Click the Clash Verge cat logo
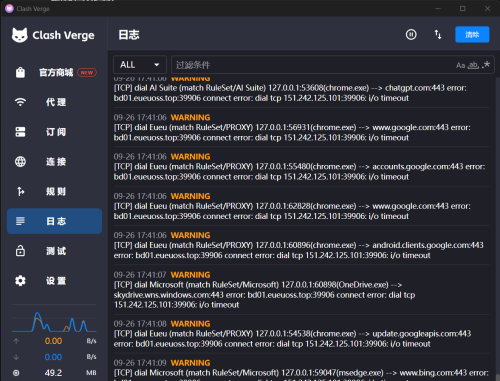The width and height of the screenshot is (500, 381). pos(20,35)
